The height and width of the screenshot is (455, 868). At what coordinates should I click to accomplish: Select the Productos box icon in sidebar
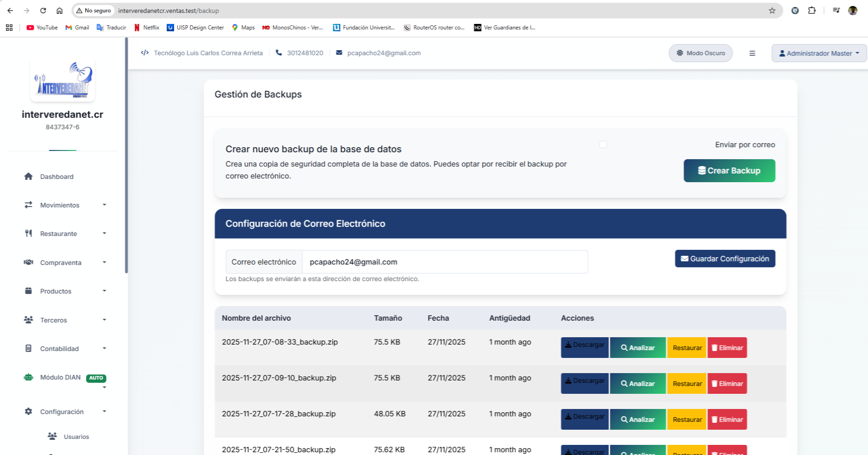[x=29, y=291]
